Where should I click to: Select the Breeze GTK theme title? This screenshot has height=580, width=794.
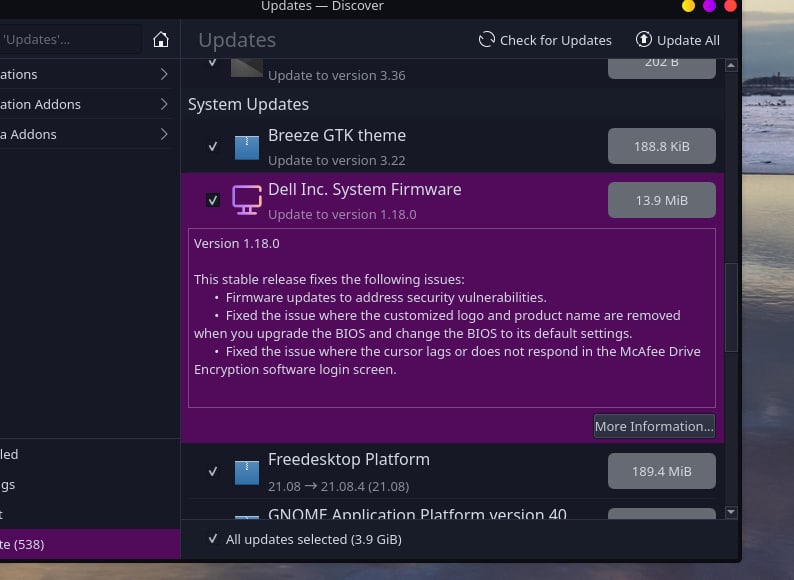[x=337, y=135]
